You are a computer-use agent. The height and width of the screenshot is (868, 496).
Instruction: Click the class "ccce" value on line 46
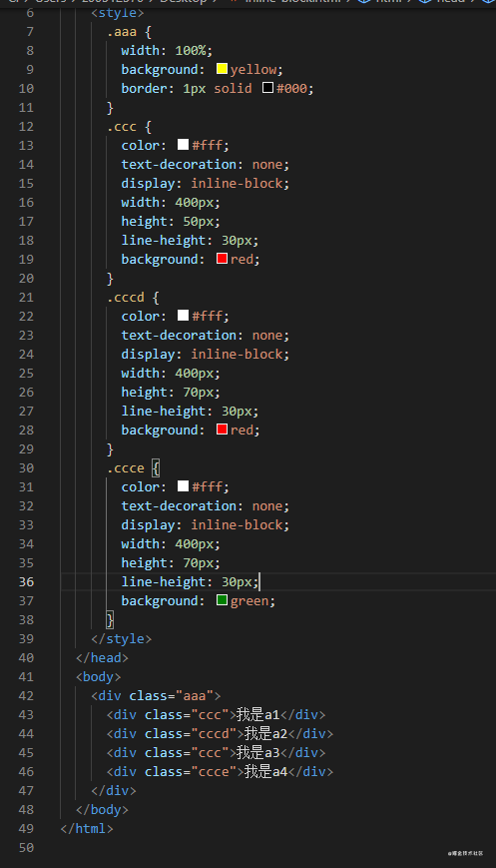[214, 772]
